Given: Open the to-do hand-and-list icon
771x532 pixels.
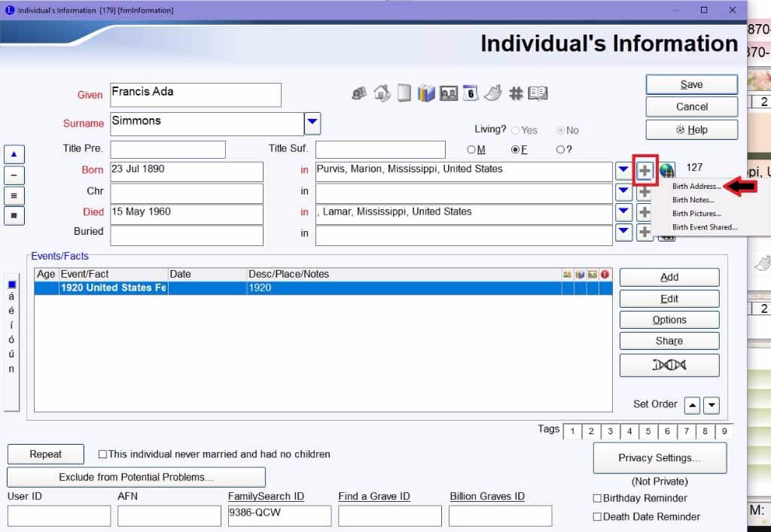Looking at the screenshot, I should point(493,93).
